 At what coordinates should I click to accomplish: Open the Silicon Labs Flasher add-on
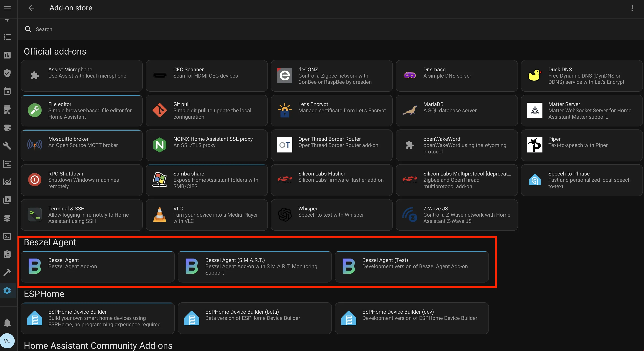tap(331, 180)
